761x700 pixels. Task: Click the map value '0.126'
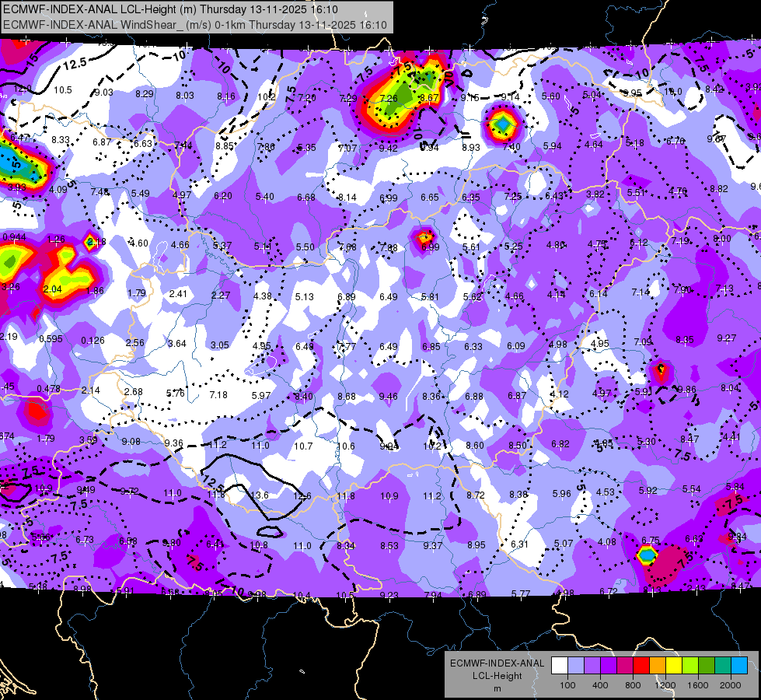pos(93,341)
